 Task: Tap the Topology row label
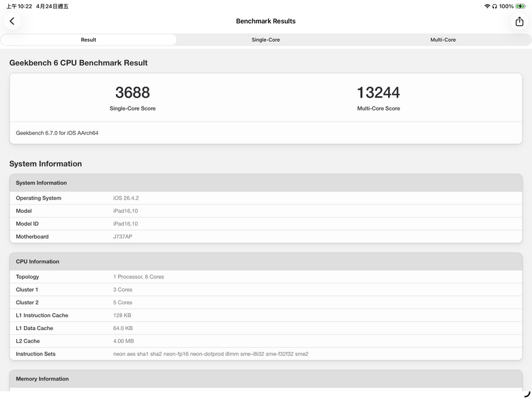point(27,276)
